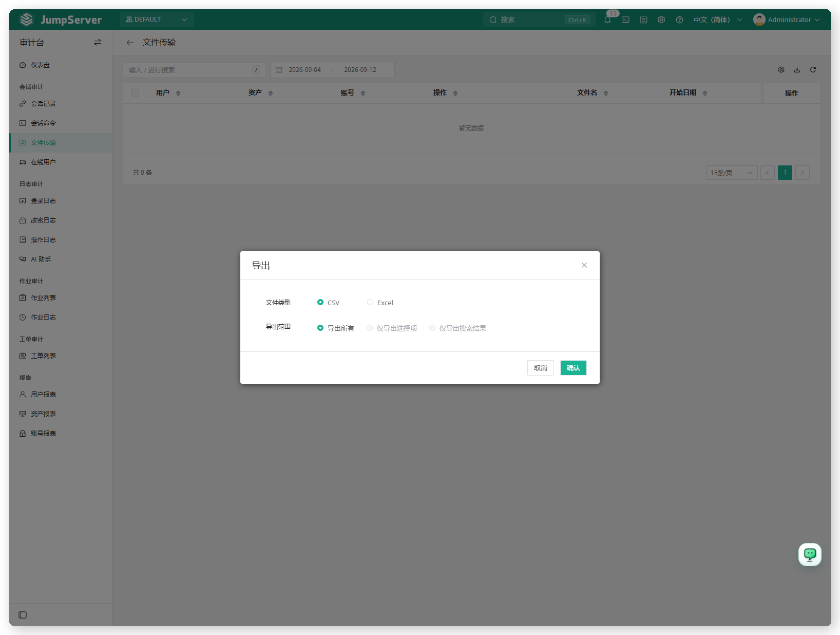
Task: Click the start date 2026-09-04 field
Action: click(304, 70)
